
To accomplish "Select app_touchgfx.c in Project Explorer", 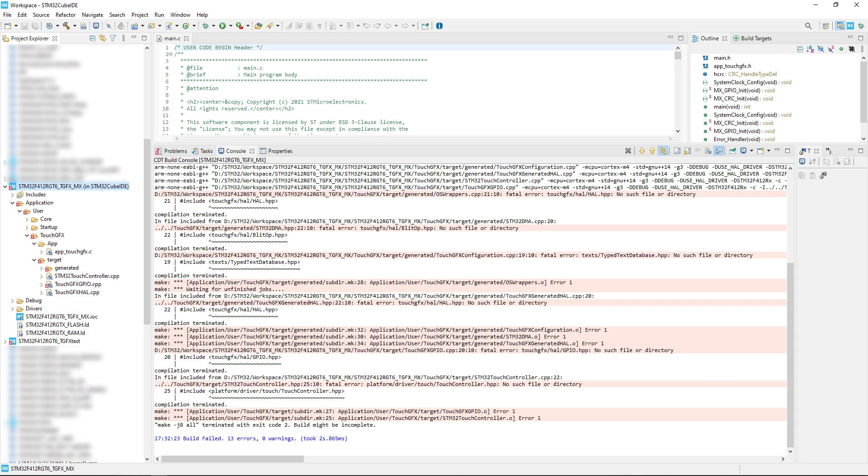I will (73, 252).
